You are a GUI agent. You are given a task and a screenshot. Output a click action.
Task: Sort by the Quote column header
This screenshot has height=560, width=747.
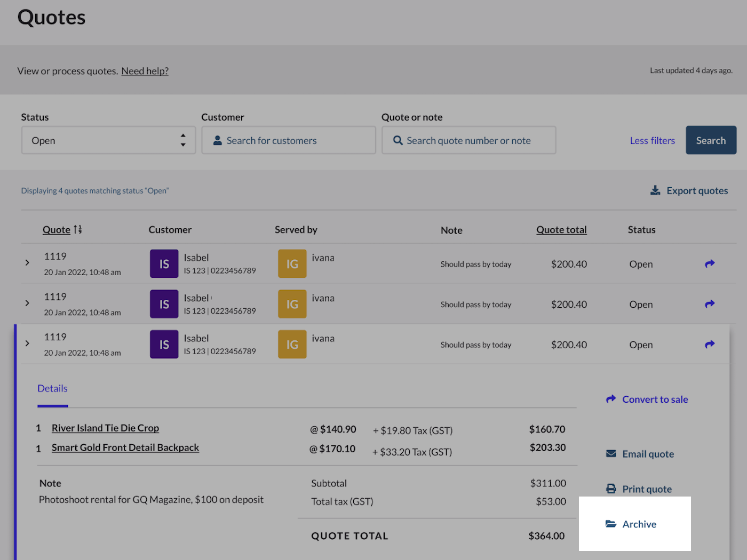point(57,230)
